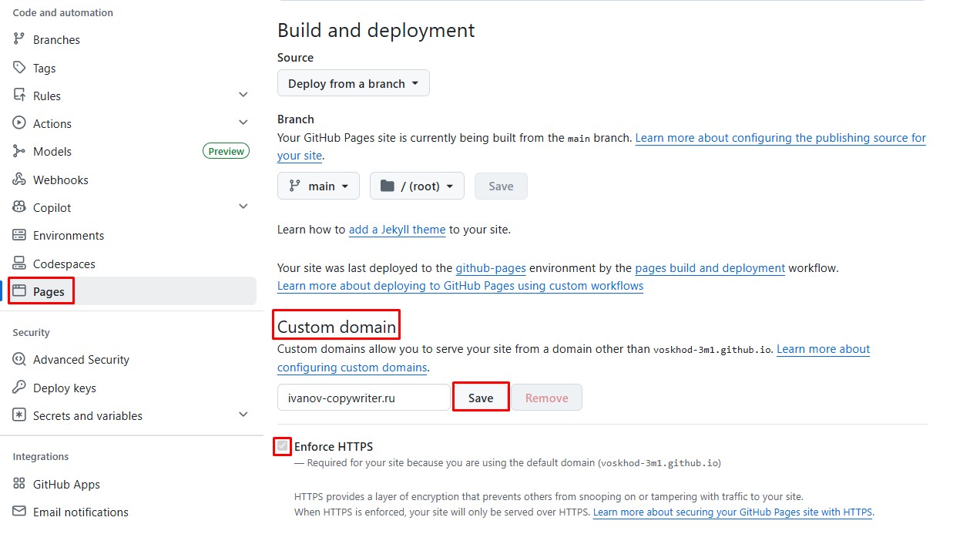Click the custom domain text field
Screen dimensions: 980x534
[x=363, y=398]
